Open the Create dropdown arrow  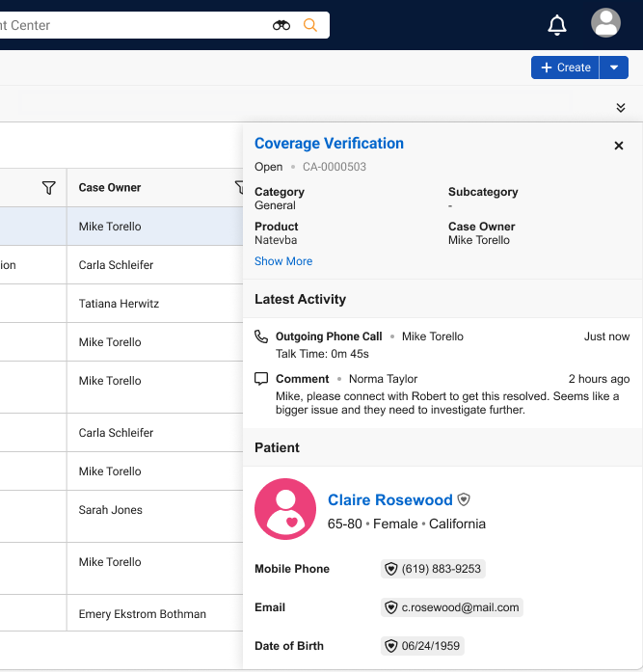[614, 67]
